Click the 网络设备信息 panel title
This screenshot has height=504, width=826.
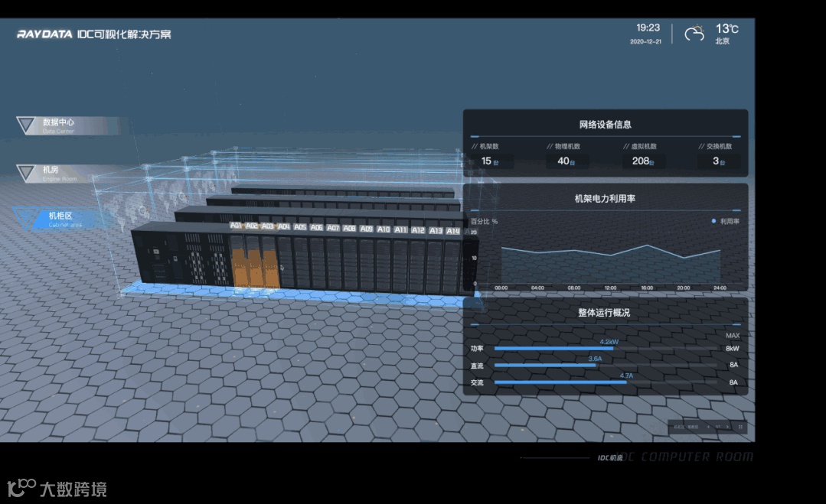pos(606,125)
